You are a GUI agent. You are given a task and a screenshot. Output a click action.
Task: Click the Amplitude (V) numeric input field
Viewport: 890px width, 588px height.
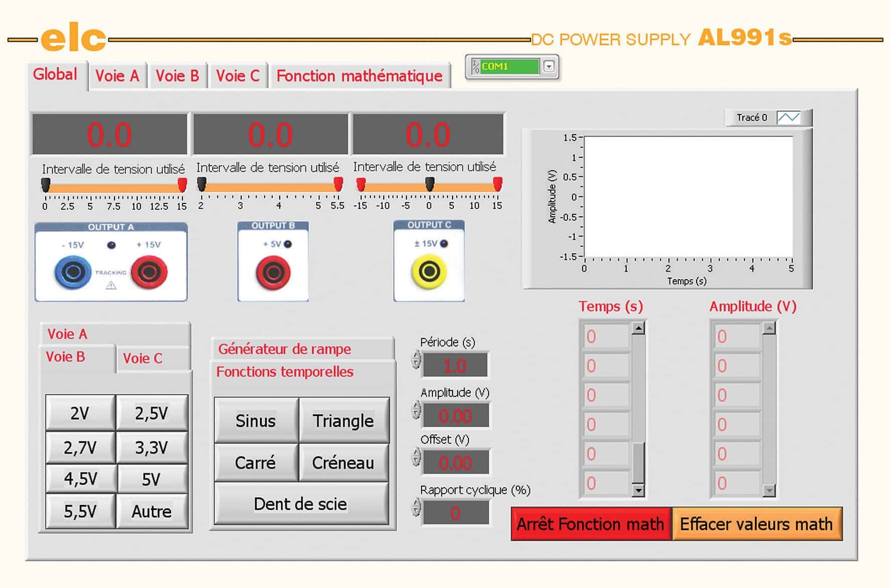tap(455, 416)
